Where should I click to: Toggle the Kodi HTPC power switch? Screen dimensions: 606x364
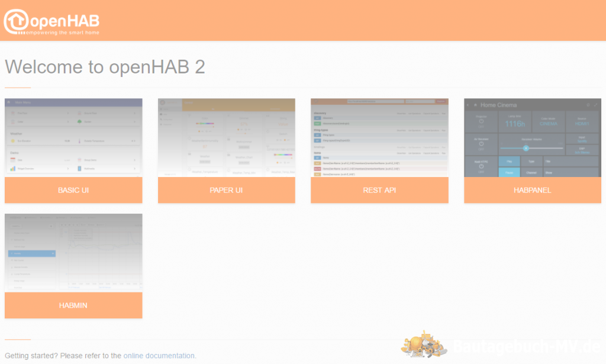481,166
